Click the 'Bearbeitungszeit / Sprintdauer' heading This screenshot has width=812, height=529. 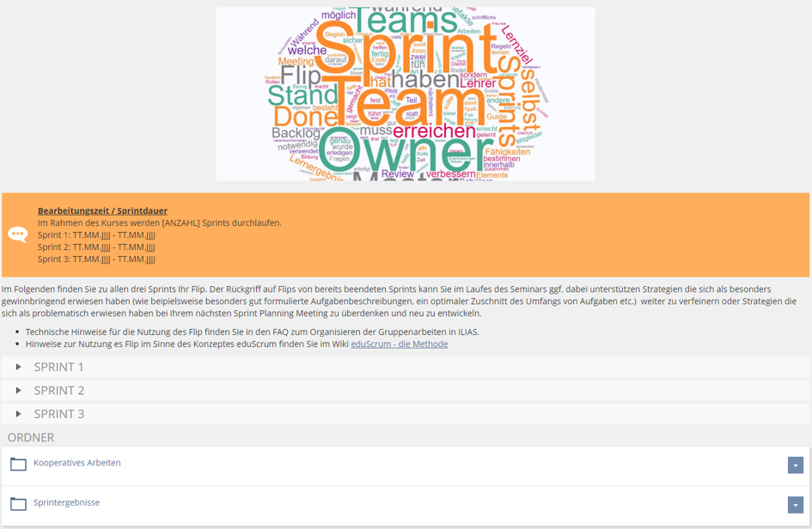102,210
